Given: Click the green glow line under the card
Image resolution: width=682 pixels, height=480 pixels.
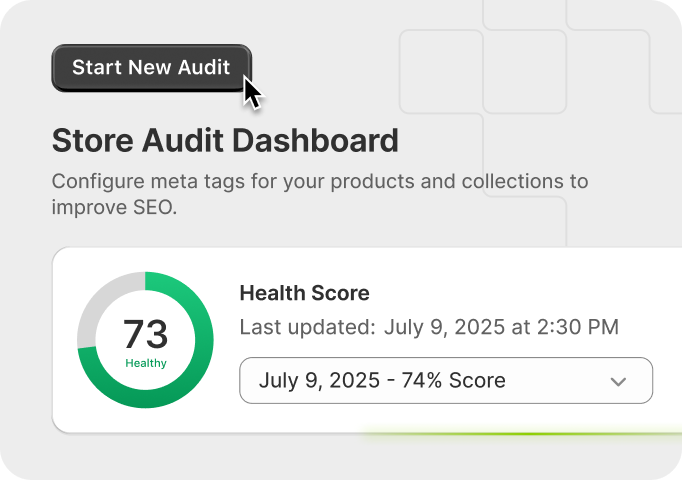Looking at the screenshot, I should tap(520, 435).
